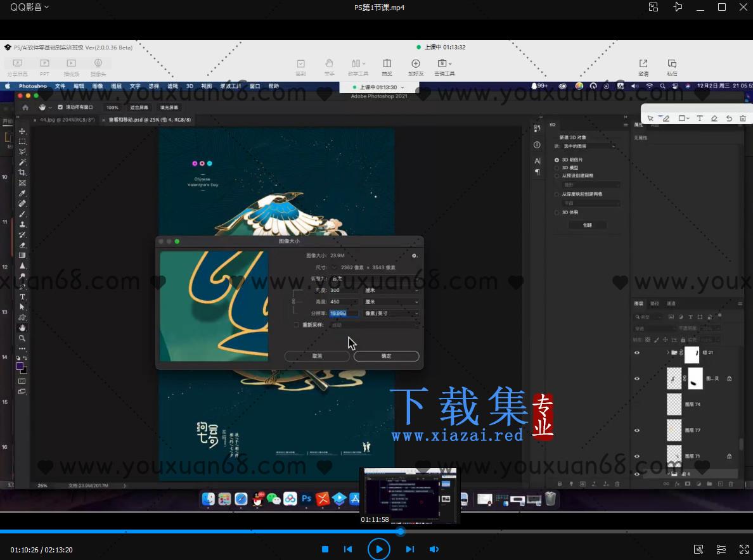Expand the 尺寸 unit chevron

[334, 268]
